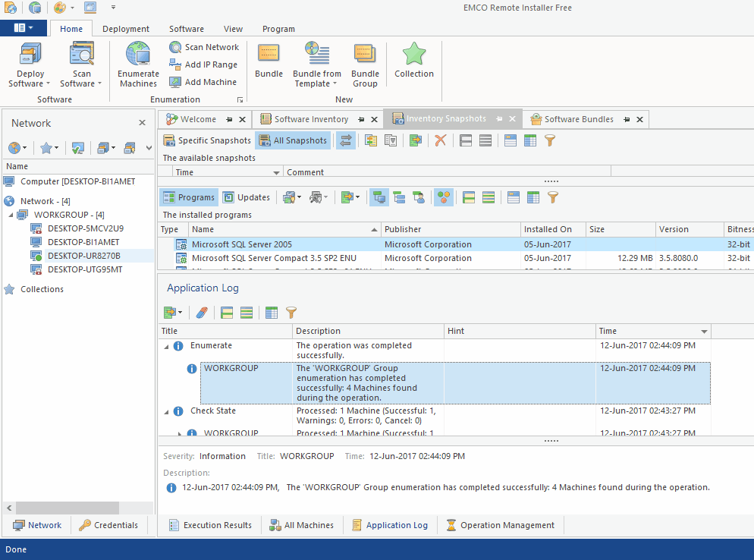Open Enumeration group dialog launcher
This screenshot has width=754, height=560.
pyautogui.click(x=240, y=99)
